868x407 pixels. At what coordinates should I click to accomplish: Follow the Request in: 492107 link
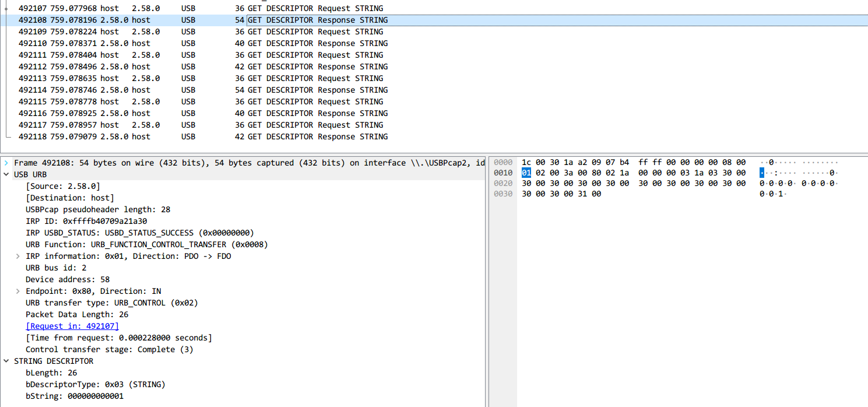click(x=72, y=326)
